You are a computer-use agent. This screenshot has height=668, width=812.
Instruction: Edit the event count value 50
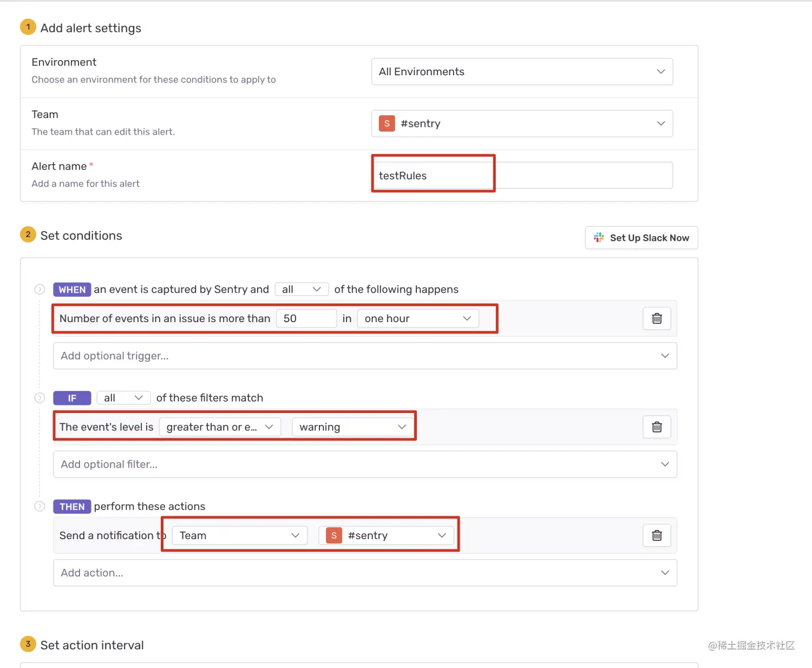pyautogui.click(x=306, y=318)
